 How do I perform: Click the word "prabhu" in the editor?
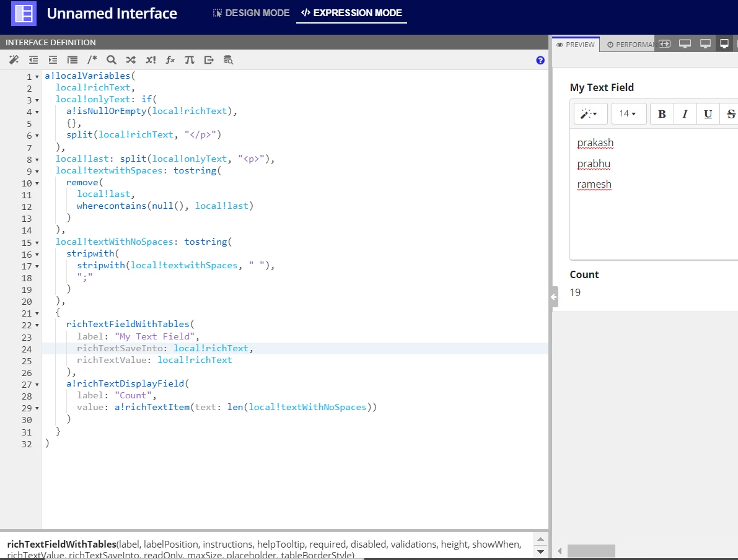pos(594,164)
